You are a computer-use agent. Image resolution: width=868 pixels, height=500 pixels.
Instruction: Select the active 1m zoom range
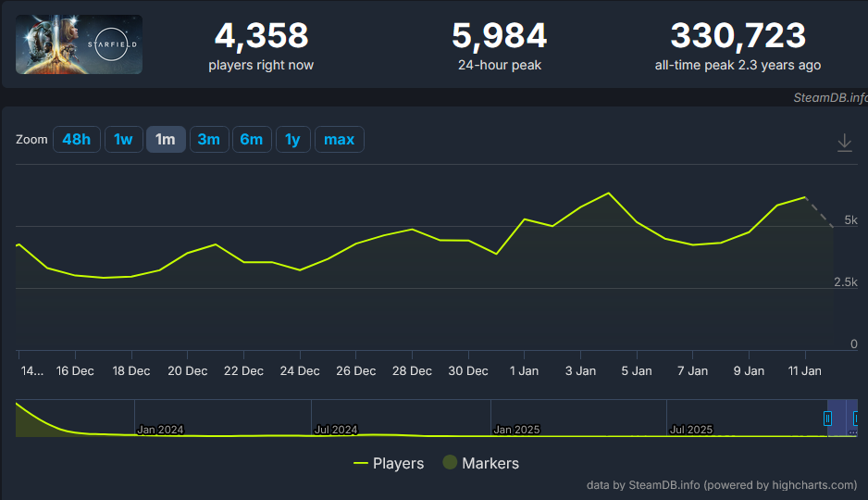click(166, 139)
